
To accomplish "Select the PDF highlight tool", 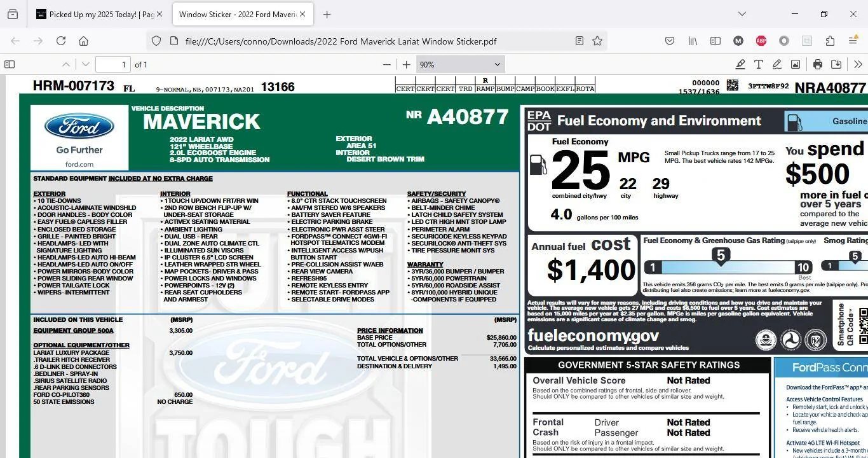I will coord(740,64).
